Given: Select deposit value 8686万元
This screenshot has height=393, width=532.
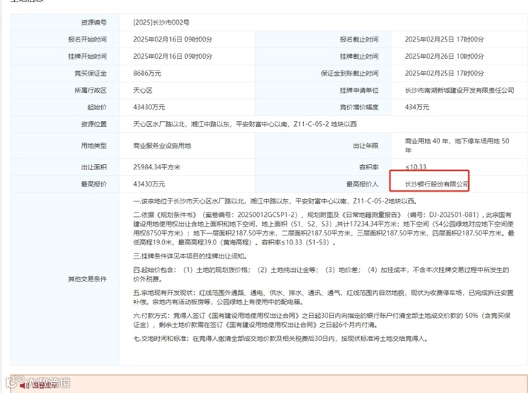Looking at the screenshot, I should point(147,74).
